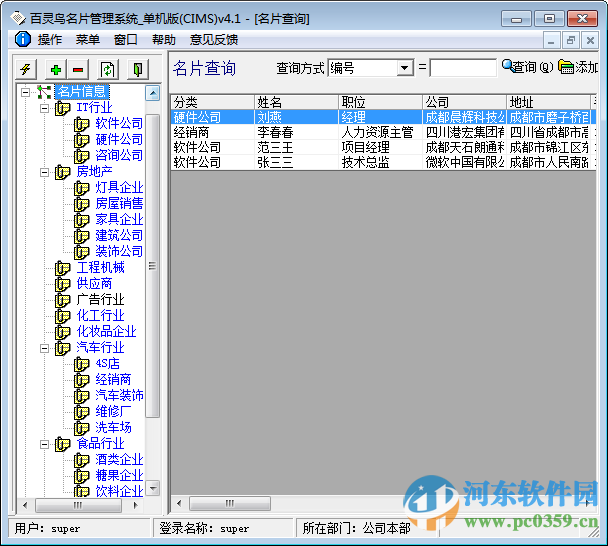Click the folder icon beside 糖果企业
This screenshot has height=546, width=608.
(x=81, y=476)
